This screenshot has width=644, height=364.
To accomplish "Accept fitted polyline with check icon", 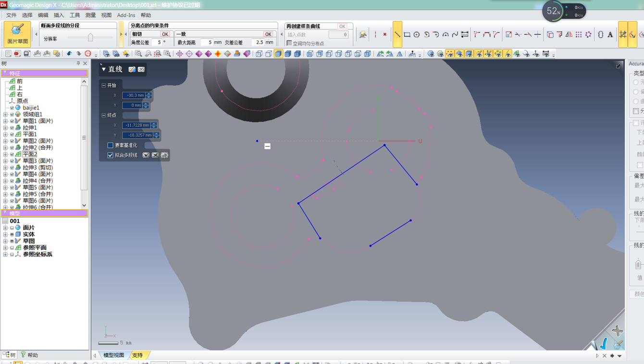I will [146, 155].
